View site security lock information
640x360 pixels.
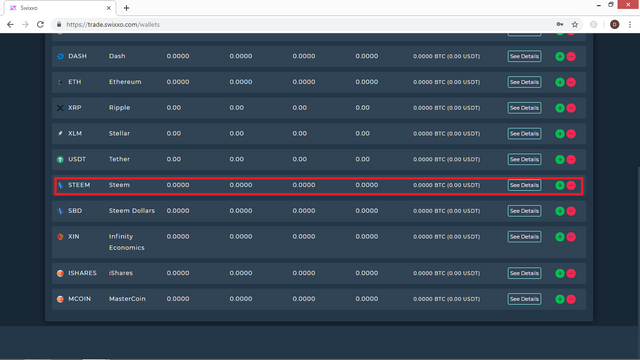[x=59, y=24]
